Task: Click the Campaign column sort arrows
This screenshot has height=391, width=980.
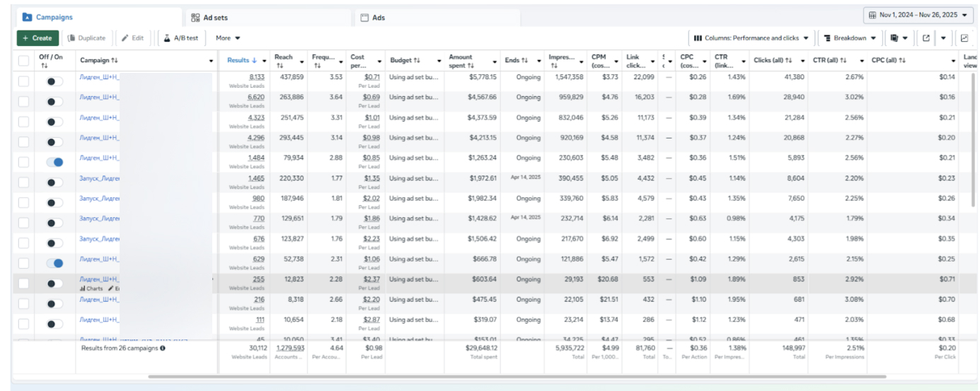Action: [x=115, y=61]
